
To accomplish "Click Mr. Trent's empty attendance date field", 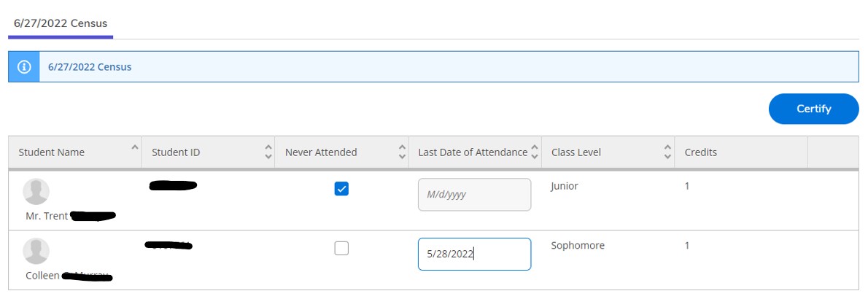I will coord(474,195).
